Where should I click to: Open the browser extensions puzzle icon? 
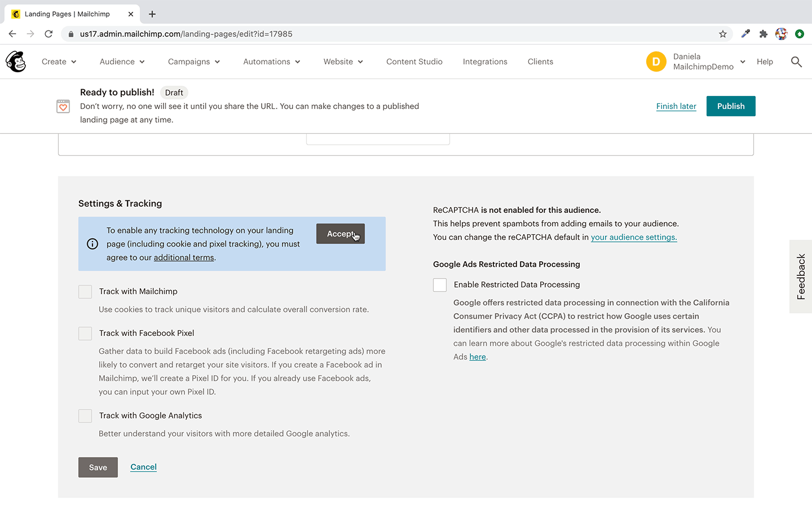(x=764, y=34)
